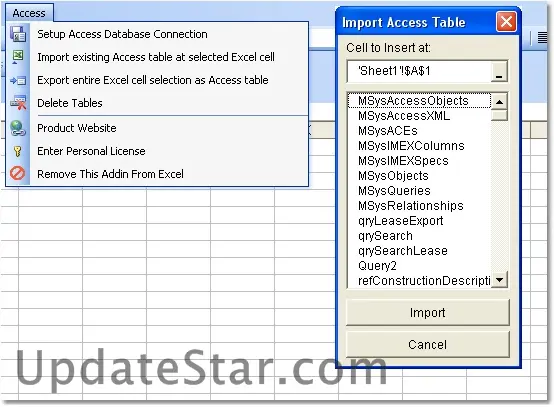Click the Enter Personal License key icon
The image size is (554, 407).
coord(17,151)
